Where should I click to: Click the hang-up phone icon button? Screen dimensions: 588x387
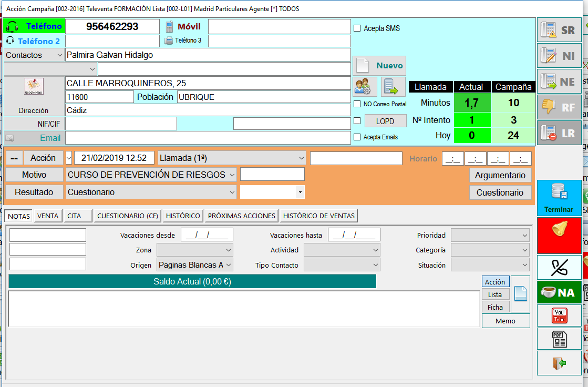(559, 268)
